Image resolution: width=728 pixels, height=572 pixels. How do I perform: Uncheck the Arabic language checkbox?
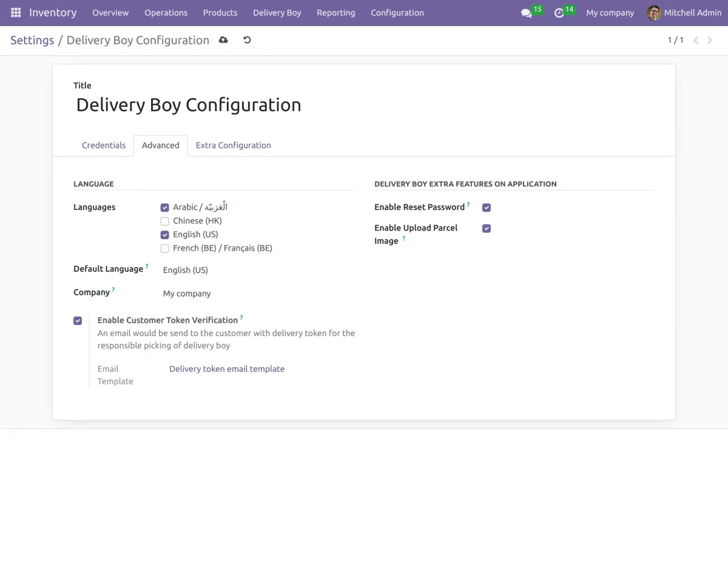click(x=164, y=207)
